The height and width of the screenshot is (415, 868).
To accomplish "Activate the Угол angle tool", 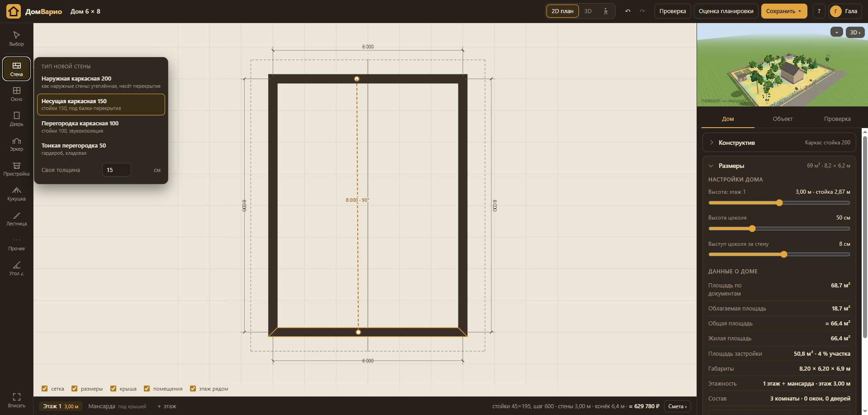I will 16,268.
